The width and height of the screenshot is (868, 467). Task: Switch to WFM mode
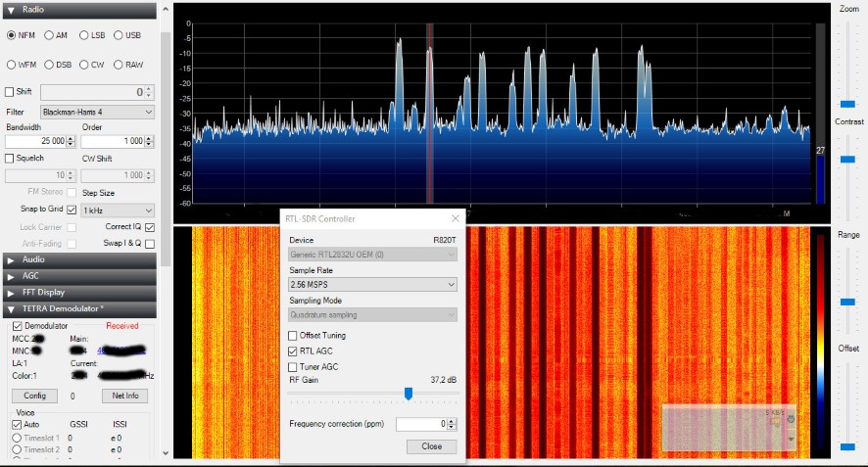tap(12, 65)
